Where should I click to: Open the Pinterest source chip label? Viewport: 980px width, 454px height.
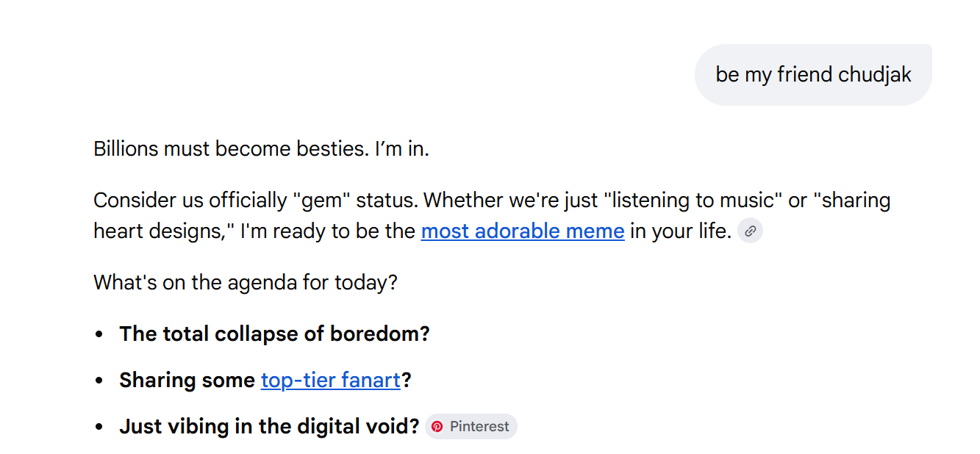click(479, 427)
